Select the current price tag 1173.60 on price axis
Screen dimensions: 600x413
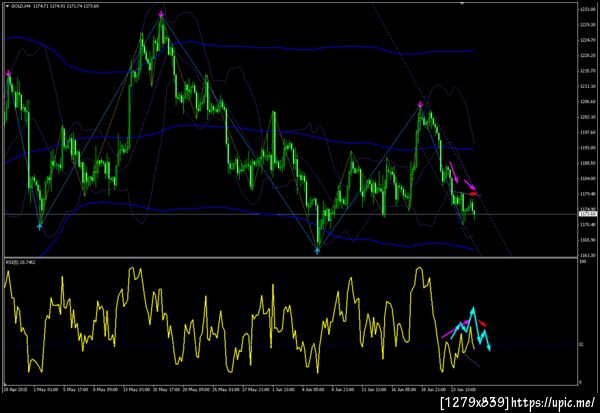click(x=588, y=214)
